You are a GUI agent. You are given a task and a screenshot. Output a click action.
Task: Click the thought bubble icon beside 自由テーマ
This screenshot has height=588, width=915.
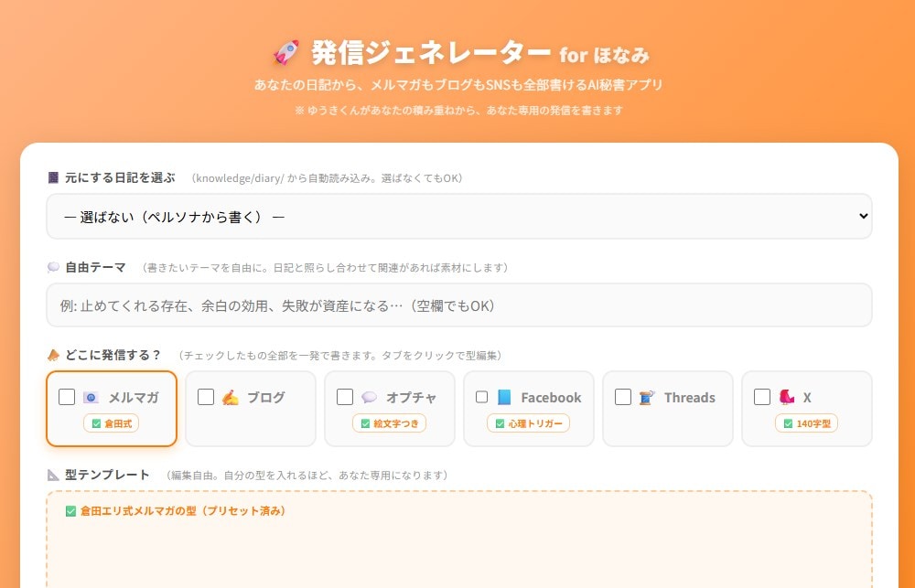(53, 267)
